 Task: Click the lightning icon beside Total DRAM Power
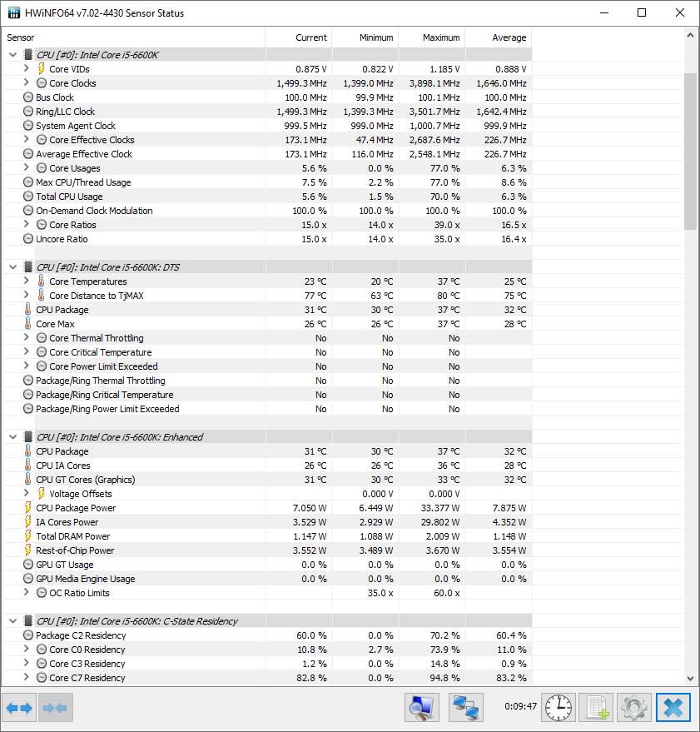28,536
